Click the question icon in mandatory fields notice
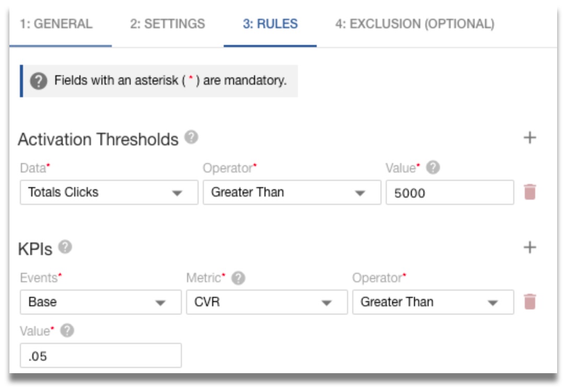The width and height of the screenshot is (565, 392). [x=39, y=80]
